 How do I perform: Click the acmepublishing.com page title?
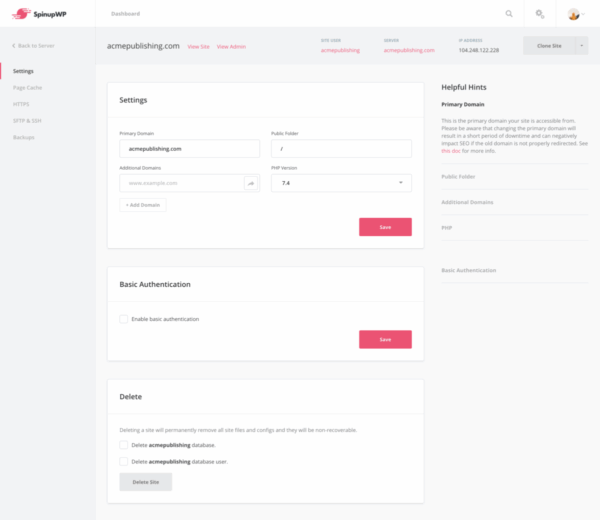pos(143,46)
